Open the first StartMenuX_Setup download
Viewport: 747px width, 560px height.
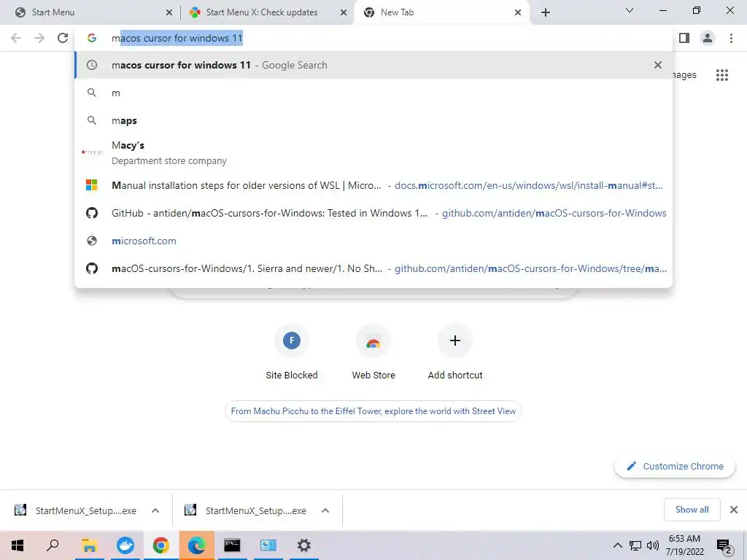click(x=76, y=510)
